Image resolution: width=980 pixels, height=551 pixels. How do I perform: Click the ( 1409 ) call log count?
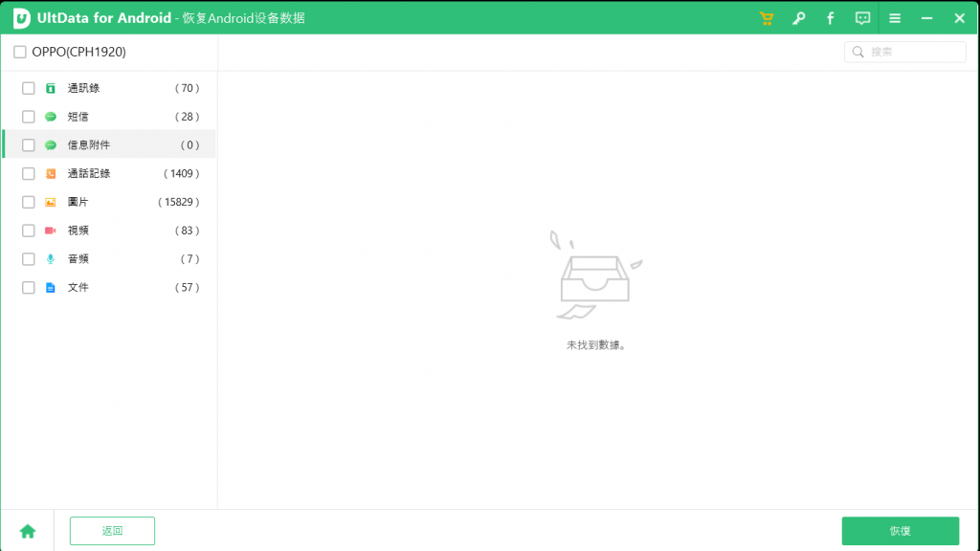point(181,174)
